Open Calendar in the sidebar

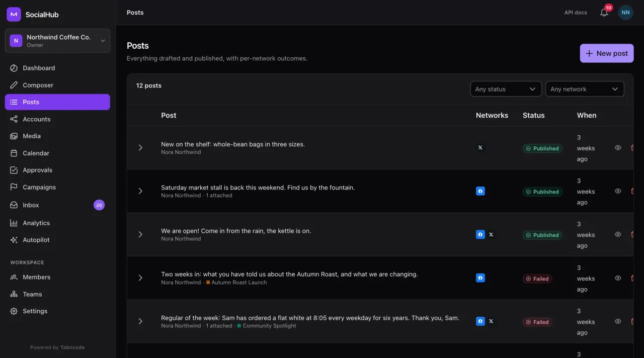[57, 153]
